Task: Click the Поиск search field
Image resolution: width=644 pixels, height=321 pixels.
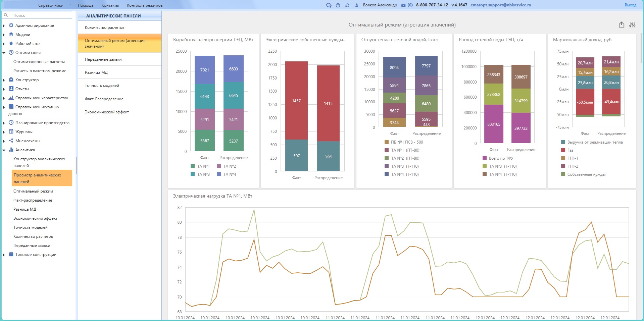Action: [x=40, y=15]
